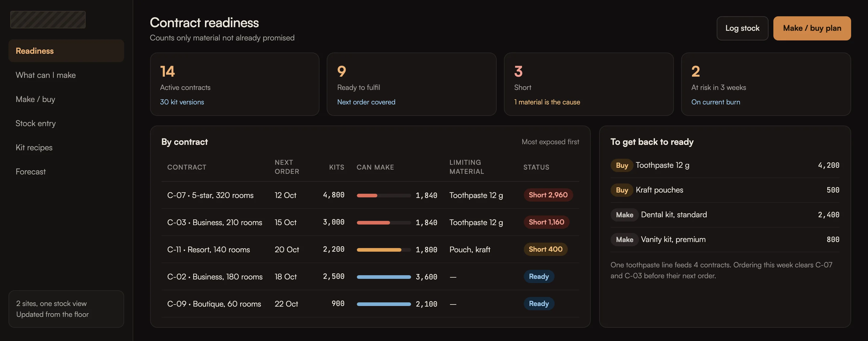868x341 pixels.
Task: Click 1 material is the cause text
Action: click(x=547, y=102)
